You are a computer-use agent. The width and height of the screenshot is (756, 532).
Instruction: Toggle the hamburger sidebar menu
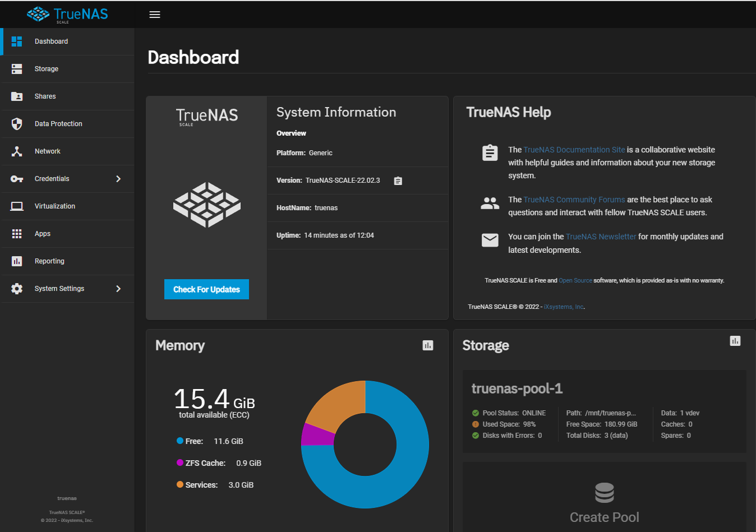click(x=155, y=15)
